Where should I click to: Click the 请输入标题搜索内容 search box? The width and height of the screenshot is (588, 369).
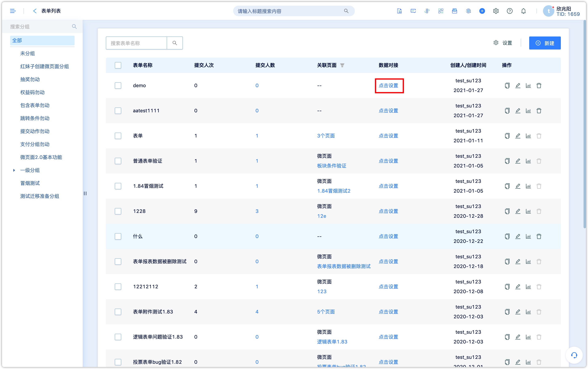[x=294, y=11]
